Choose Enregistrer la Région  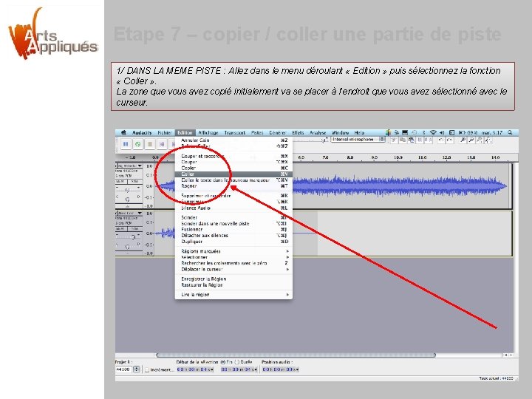[233, 279]
